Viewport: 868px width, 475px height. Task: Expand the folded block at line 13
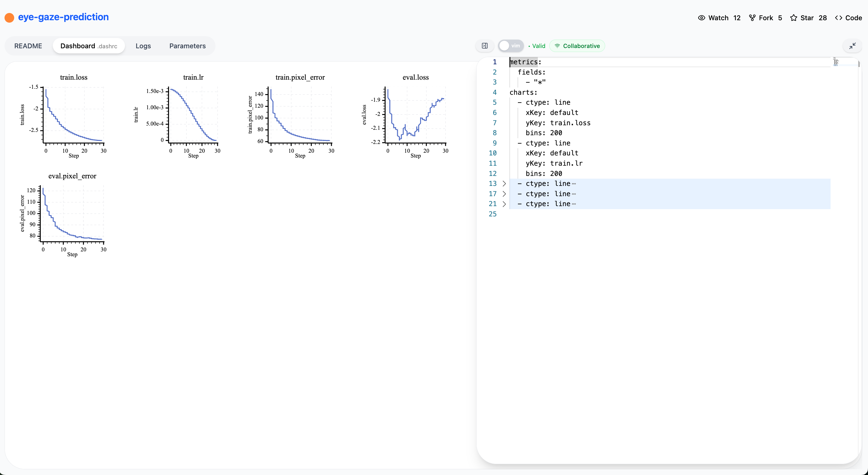504,183
